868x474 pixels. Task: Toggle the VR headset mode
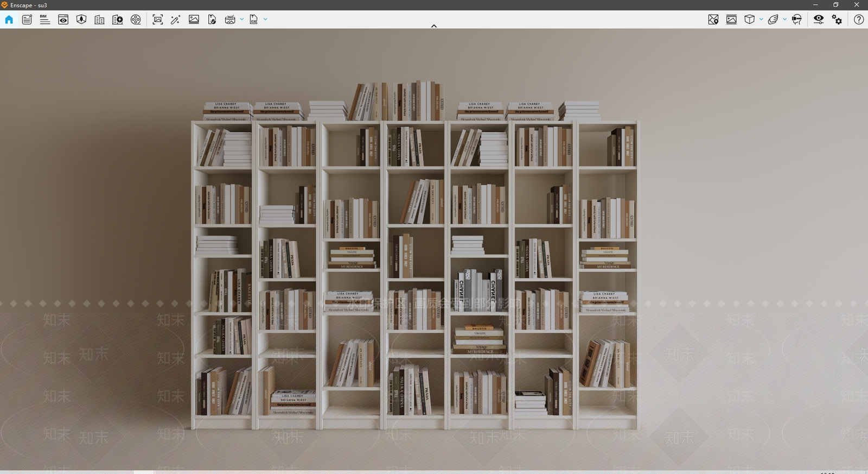[796, 20]
